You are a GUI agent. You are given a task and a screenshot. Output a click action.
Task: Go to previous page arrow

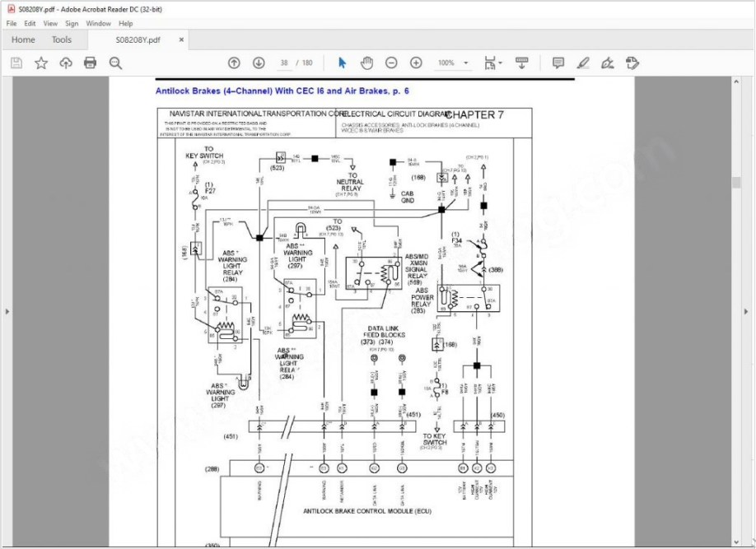tap(234, 63)
